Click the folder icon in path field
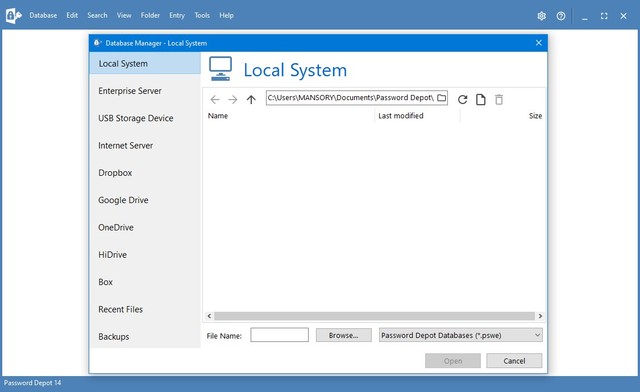640x392 pixels. pos(442,98)
